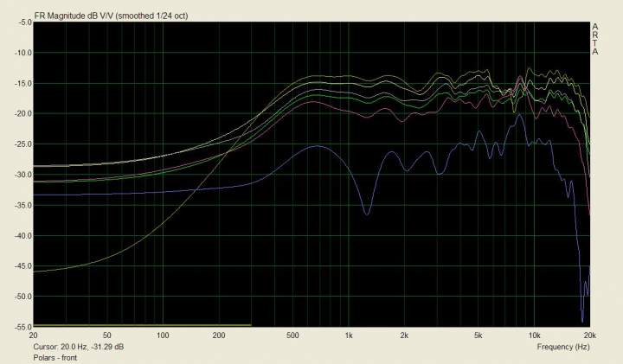The width and height of the screenshot is (623, 364).
Task: Click the 100 frequency axis label
Action: click(x=163, y=334)
